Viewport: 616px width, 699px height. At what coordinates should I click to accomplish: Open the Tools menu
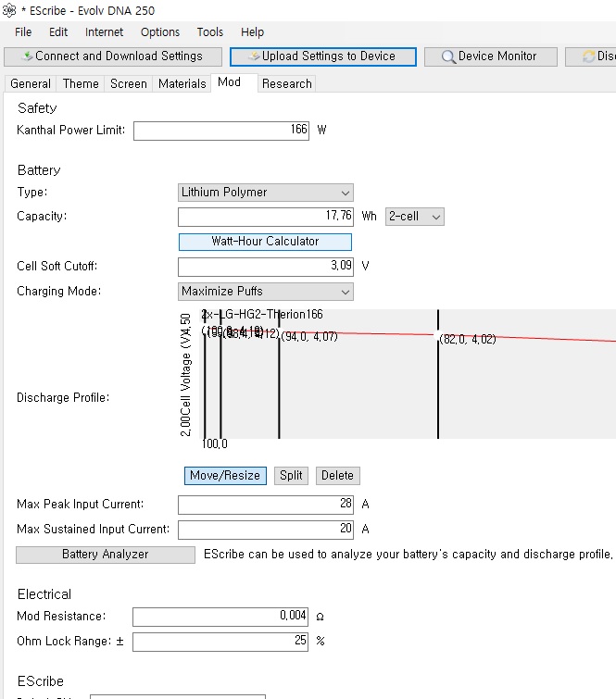pos(210,32)
